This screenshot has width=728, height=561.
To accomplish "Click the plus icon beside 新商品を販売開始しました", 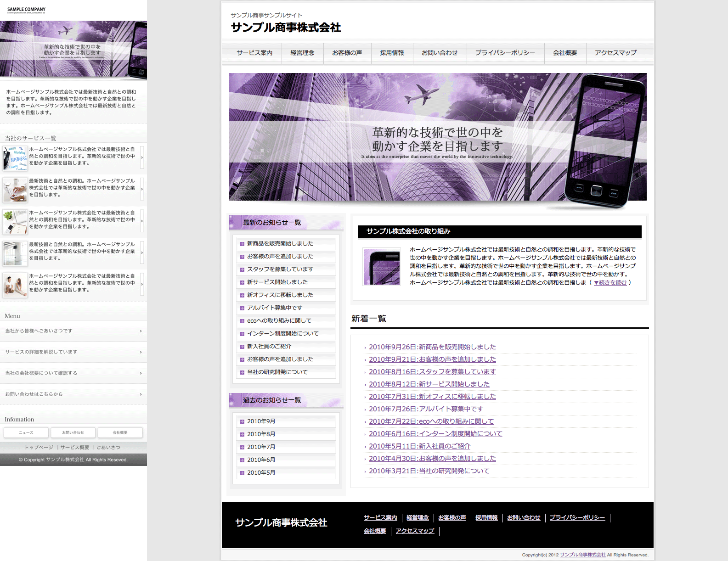I will pos(242,244).
